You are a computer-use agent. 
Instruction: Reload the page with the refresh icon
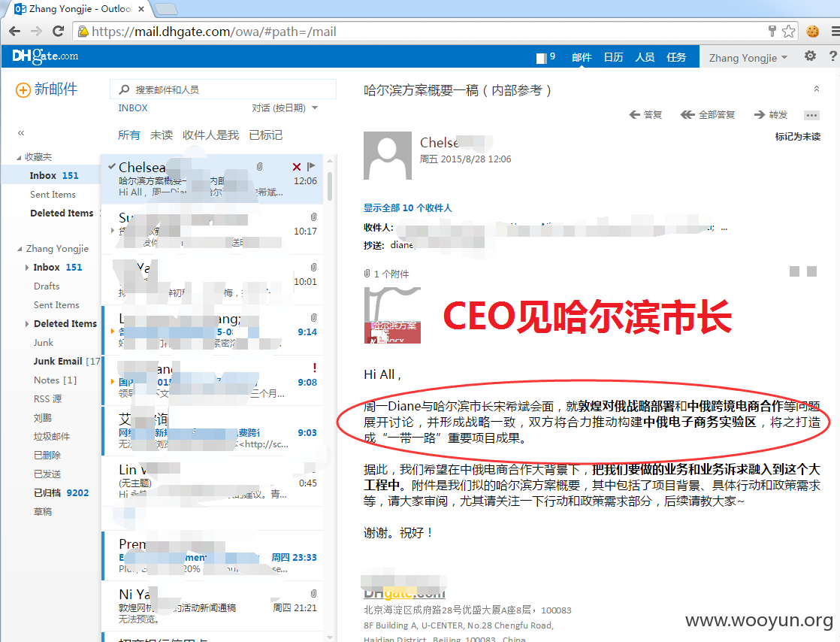pyautogui.click(x=59, y=31)
